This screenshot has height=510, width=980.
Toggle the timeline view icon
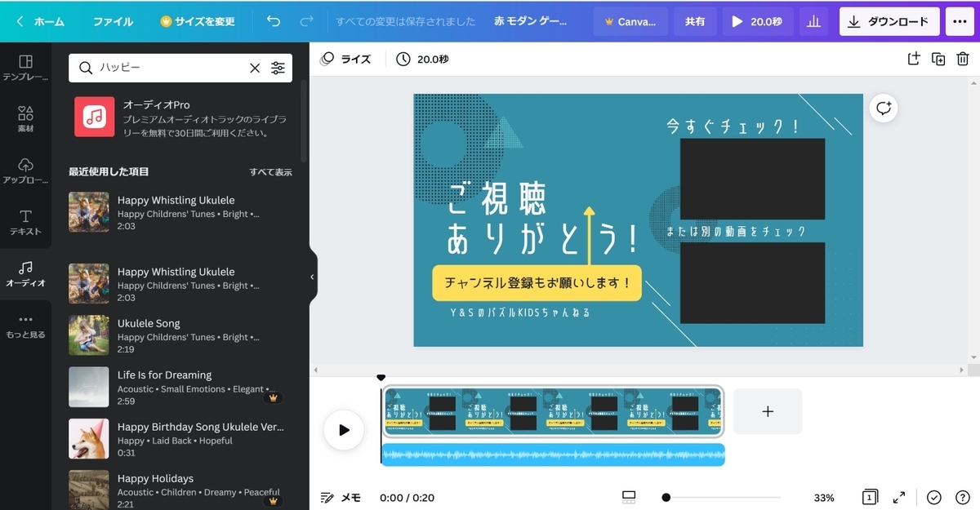pyautogui.click(x=629, y=497)
